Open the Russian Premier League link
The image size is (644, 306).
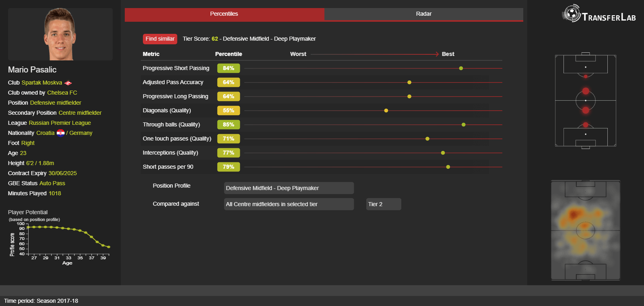pos(60,123)
